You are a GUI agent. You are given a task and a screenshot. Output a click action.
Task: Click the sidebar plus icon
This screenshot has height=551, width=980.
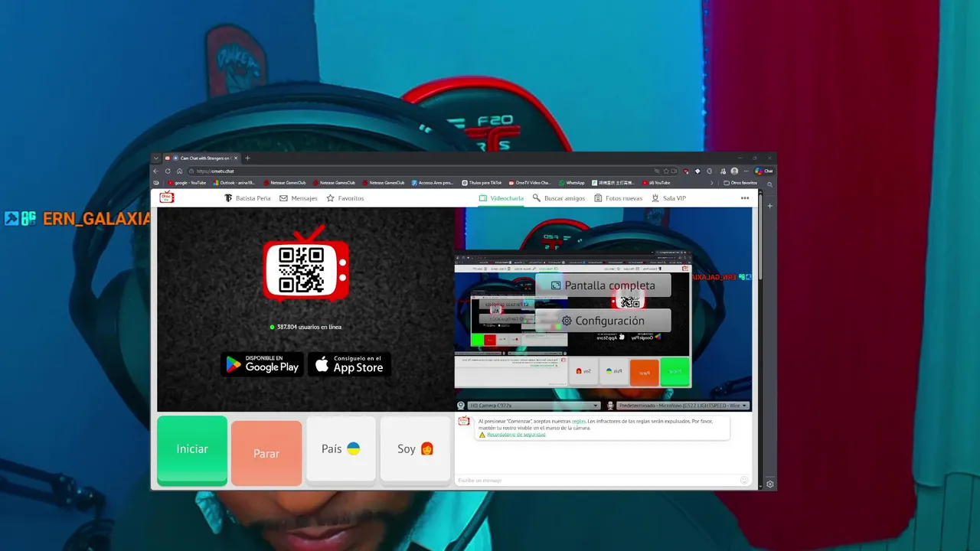tap(770, 206)
